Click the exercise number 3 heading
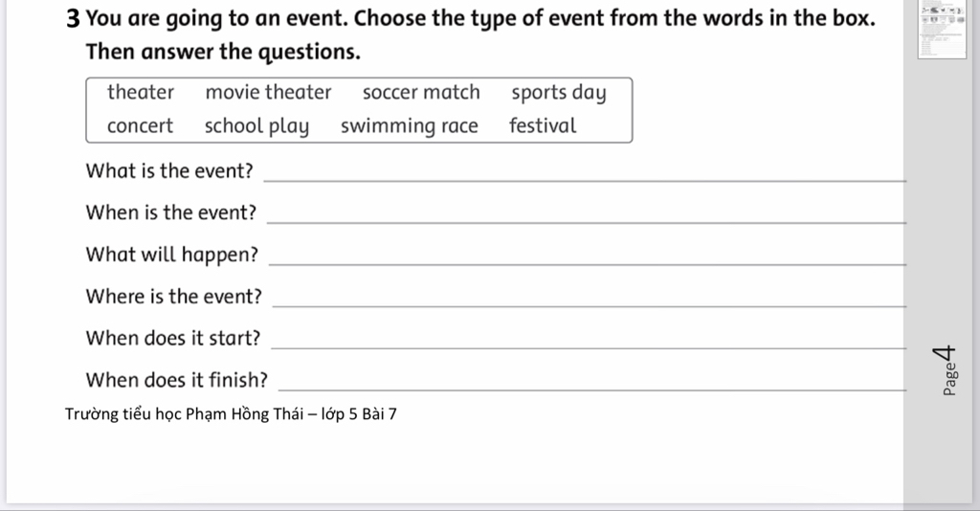 [73, 19]
